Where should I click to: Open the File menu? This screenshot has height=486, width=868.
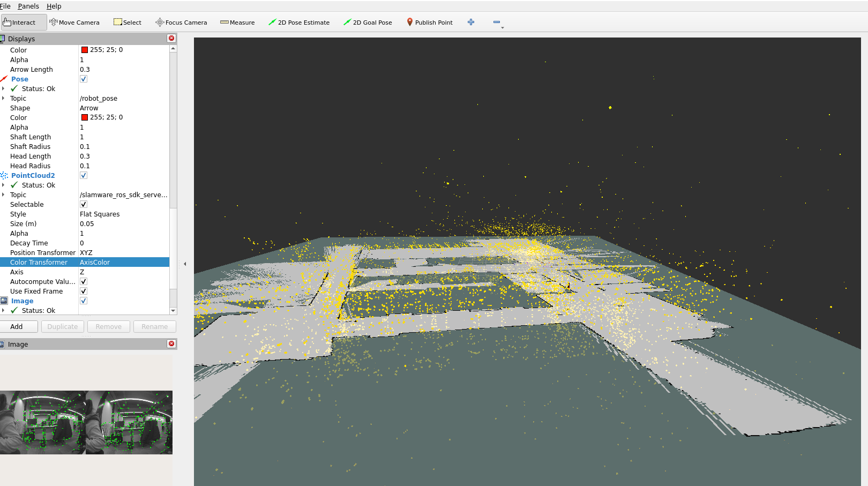click(x=5, y=6)
